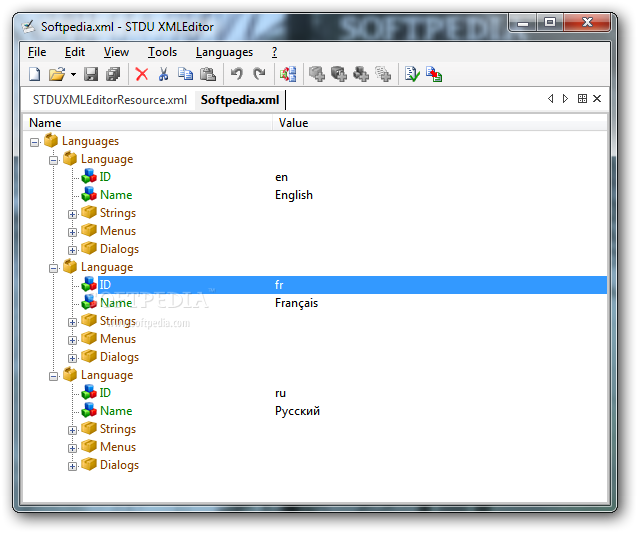638x533 pixels.
Task: Select the Name attribute with value Русский
Action: point(116,411)
